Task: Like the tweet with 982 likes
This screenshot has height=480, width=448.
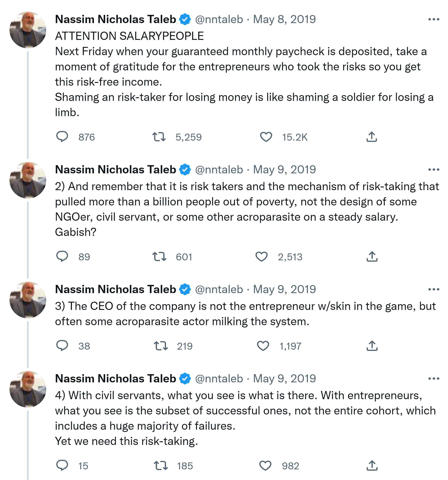Action: point(265,465)
